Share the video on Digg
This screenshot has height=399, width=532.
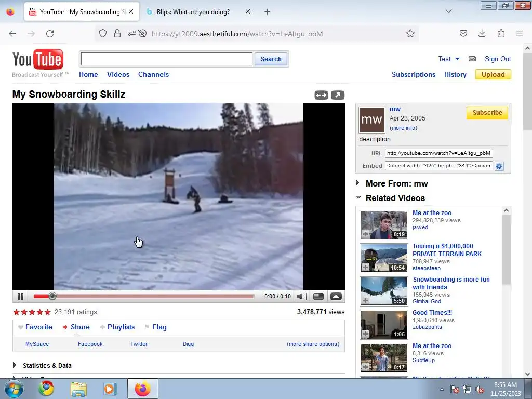coord(188,344)
